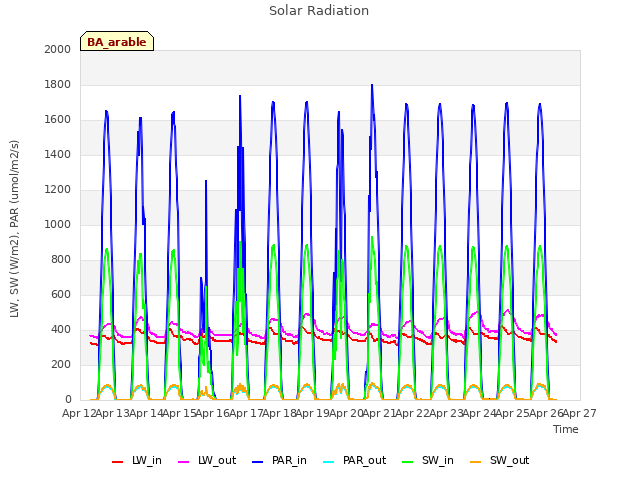Click the LW_in red legend swatch
The height and width of the screenshot is (480, 640).
(117, 462)
